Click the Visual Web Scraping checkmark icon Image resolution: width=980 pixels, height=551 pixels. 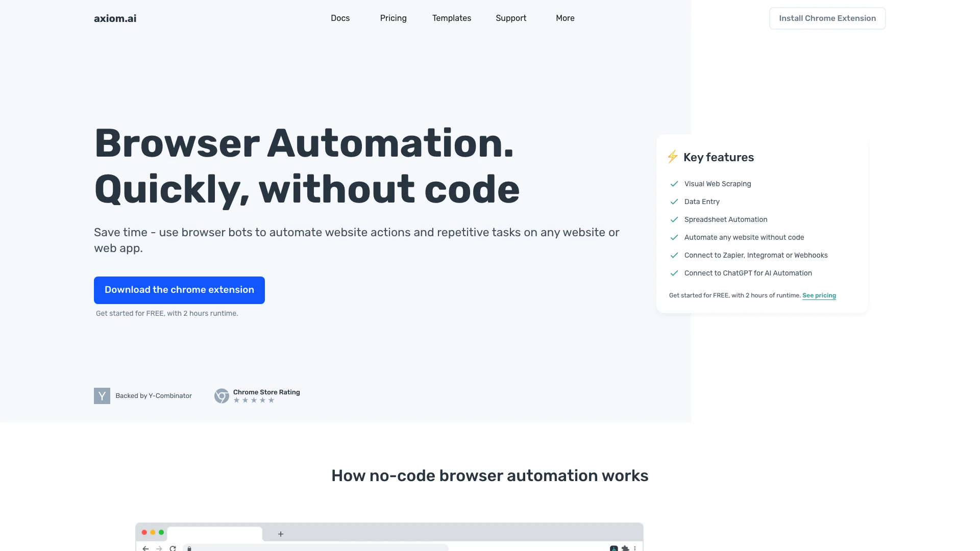pyautogui.click(x=674, y=183)
